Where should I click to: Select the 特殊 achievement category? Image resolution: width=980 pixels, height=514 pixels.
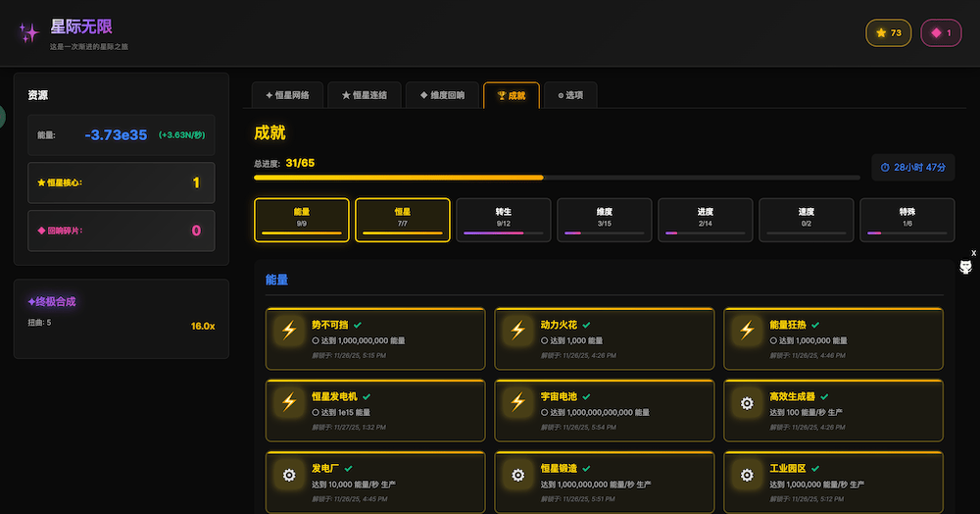906,219
